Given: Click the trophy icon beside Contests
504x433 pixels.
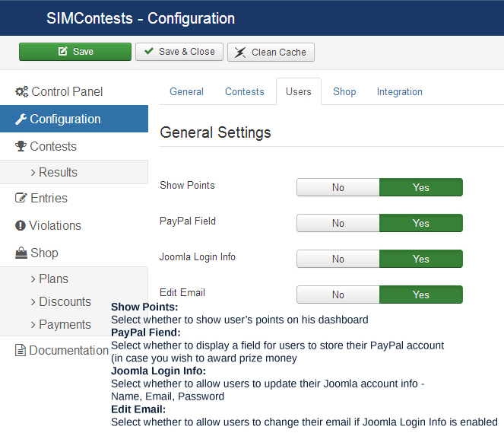Looking at the screenshot, I should click(x=21, y=146).
